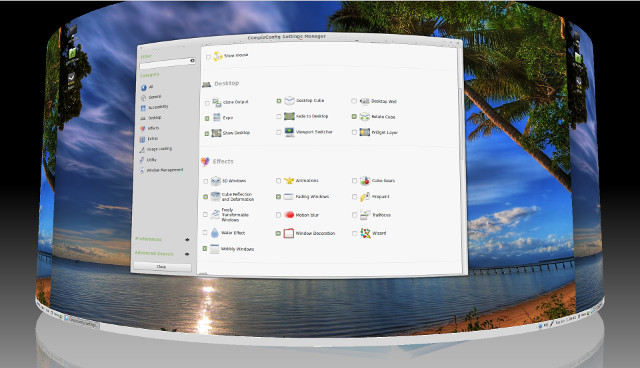Viewport: 640px width, 368px height.
Task: Click the Fading Windows label text
Action: click(312, 197)
